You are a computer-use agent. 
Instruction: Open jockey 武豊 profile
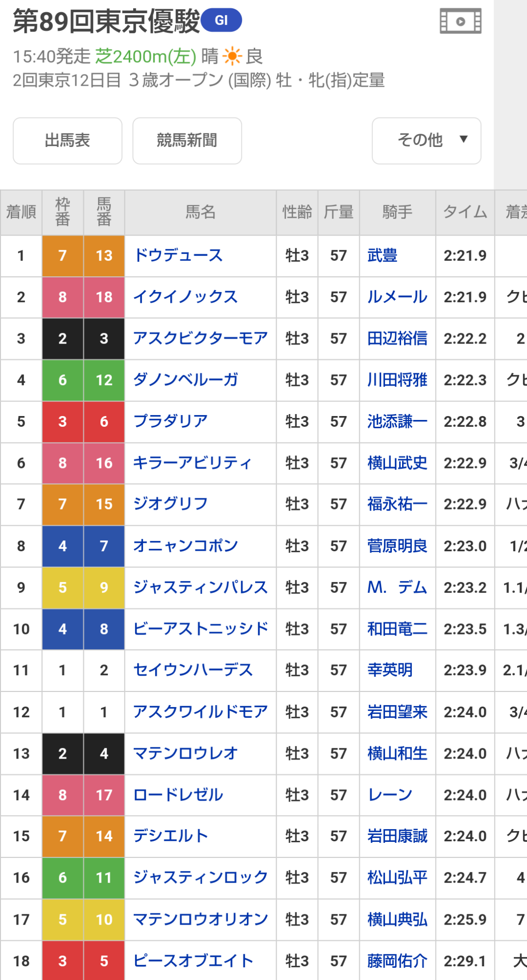(383, 255)
